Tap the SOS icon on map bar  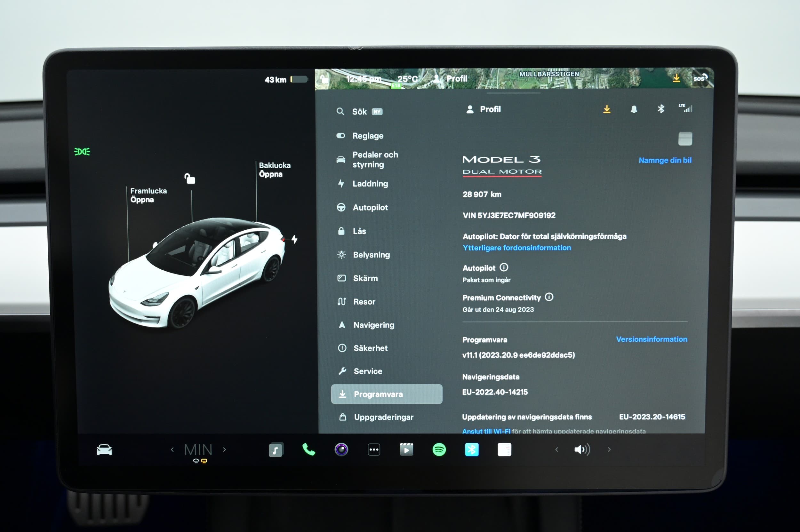click(700, 78)
